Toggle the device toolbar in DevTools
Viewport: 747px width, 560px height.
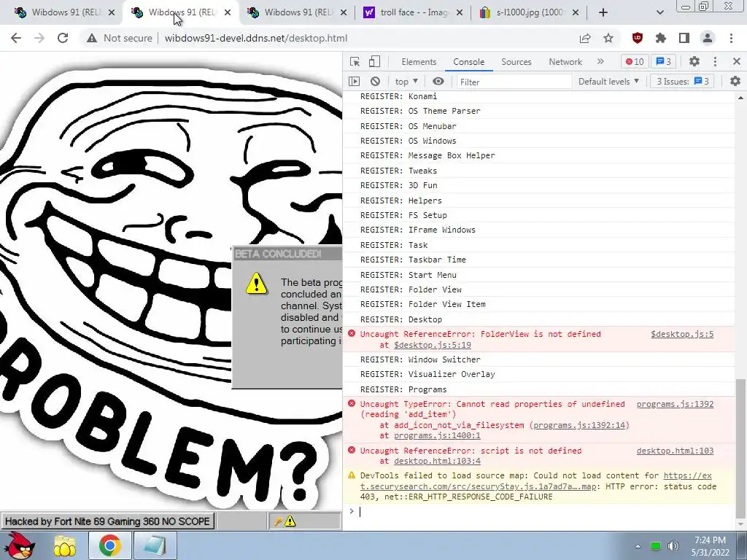pyautogui.click(x=374, y=61)
